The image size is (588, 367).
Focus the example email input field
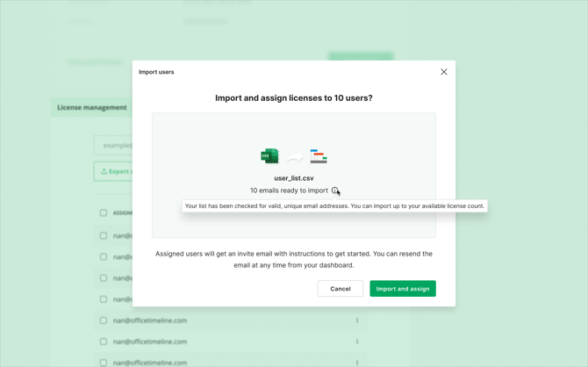pyautogui.click(x=114, y=145)
